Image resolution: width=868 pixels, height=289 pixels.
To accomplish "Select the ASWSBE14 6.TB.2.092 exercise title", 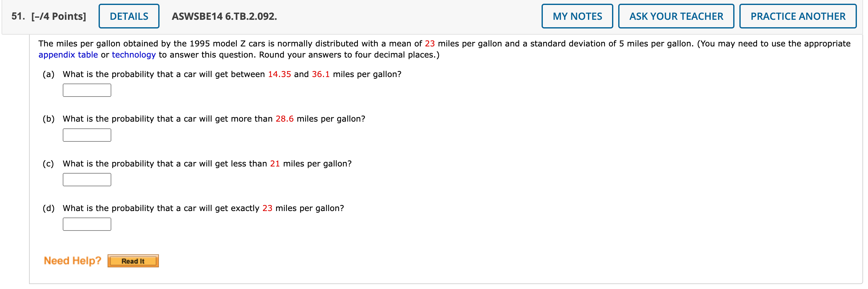I will [224, 15].
